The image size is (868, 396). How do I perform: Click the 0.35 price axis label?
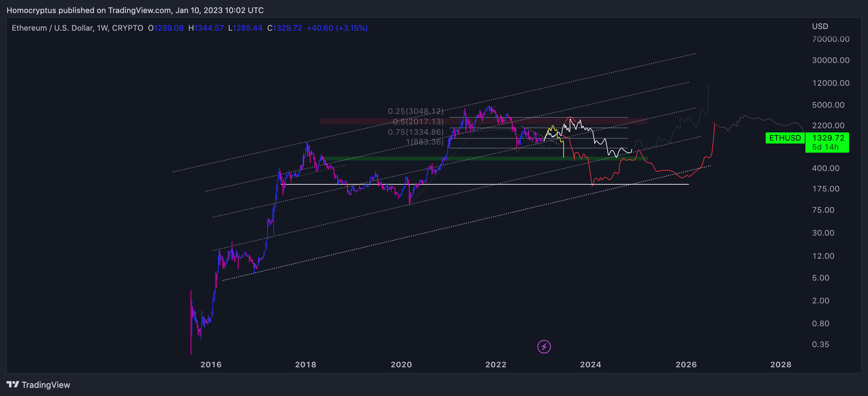click(820, 344)
